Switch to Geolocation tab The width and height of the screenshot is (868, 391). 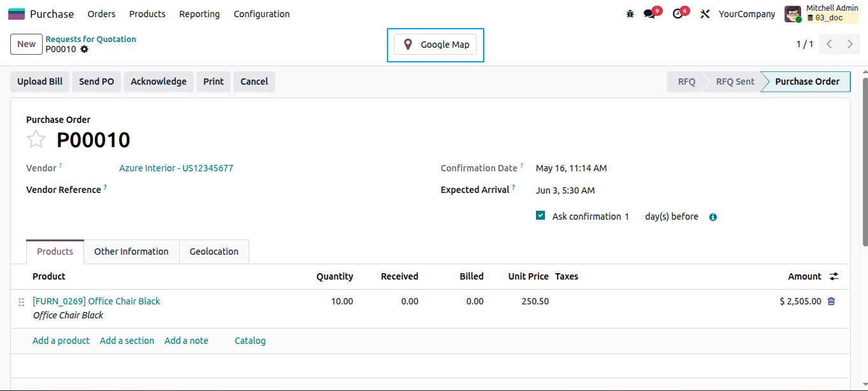click(214, 252)
